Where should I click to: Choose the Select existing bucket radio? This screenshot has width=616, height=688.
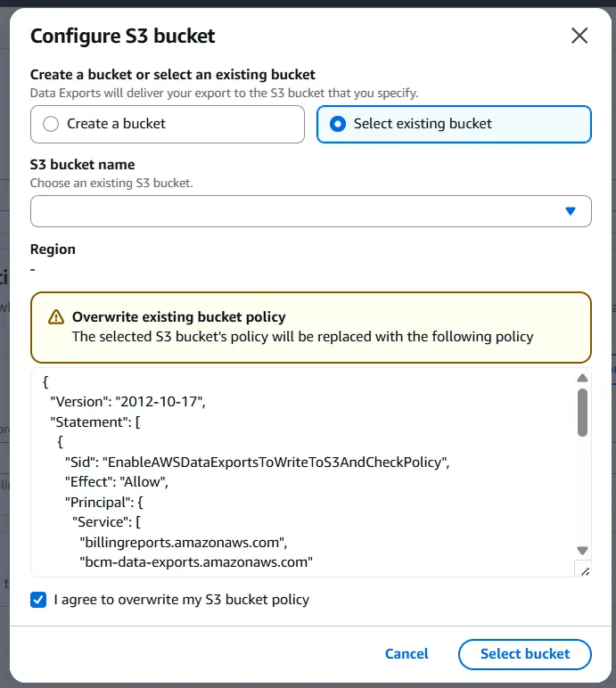[338, 124]
